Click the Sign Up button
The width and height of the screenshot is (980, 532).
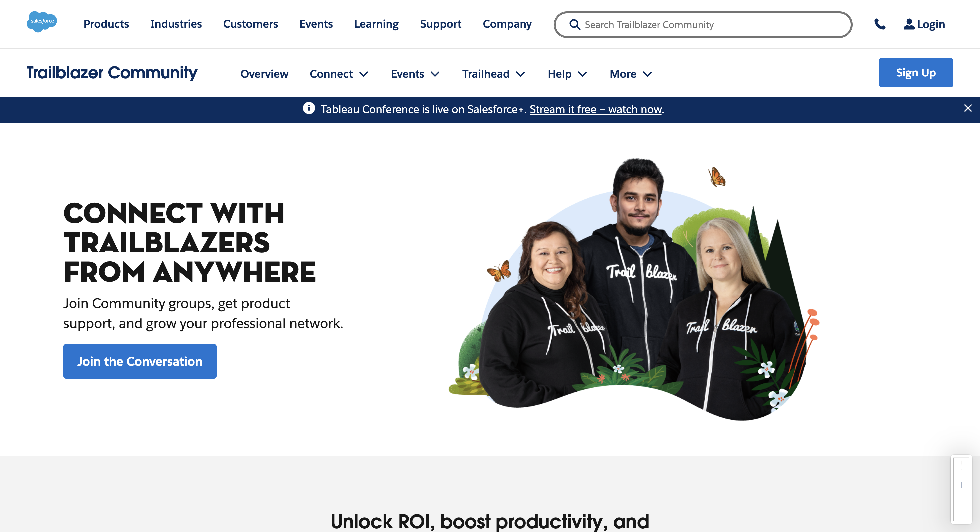point(915,73)
